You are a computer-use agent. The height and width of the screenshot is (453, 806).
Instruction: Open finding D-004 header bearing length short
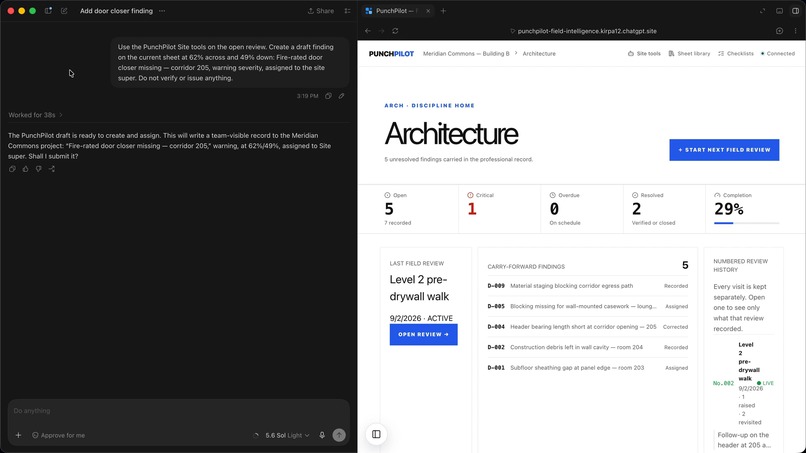(588, 327)
